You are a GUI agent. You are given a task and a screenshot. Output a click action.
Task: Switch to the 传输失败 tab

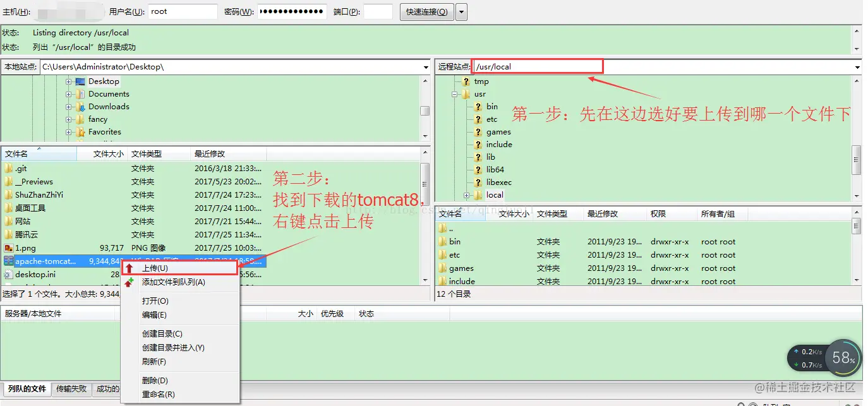point(73,389)
